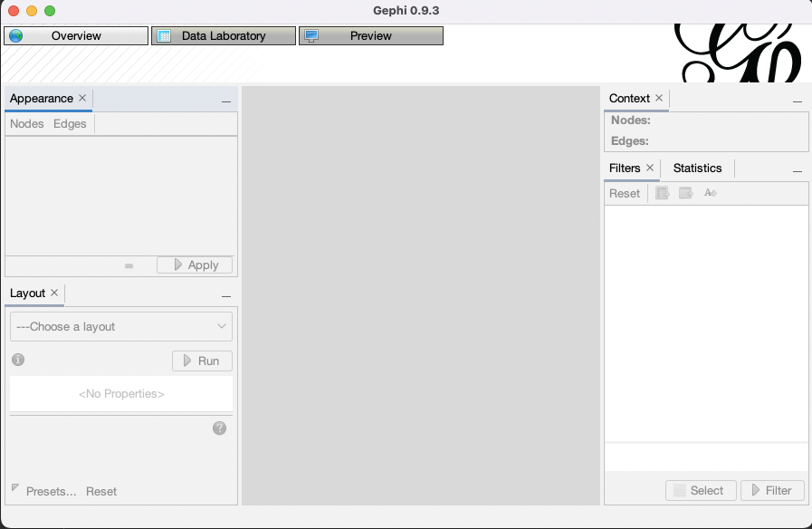The image size is (812, 529).
Task: Click Reset in the Filters panel
Action: point(625,193)
